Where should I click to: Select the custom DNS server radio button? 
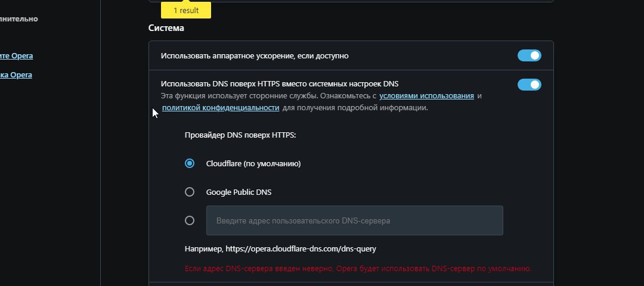[x=190, y=221]
